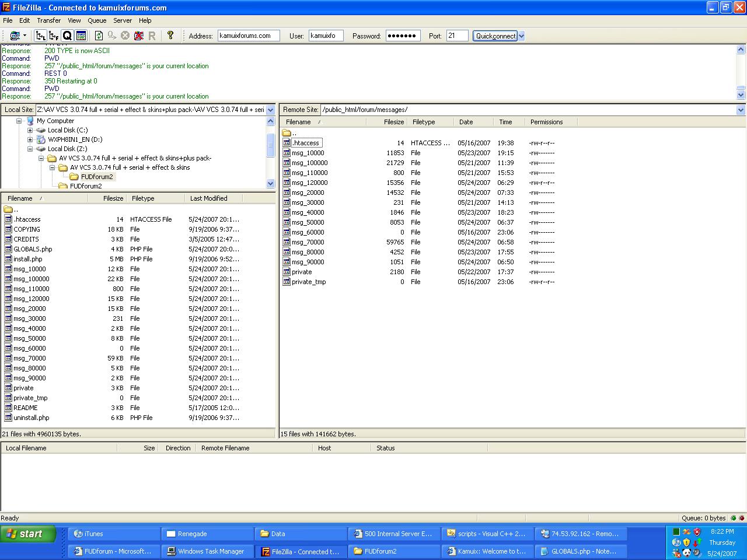This screenshot has width=747, height=560.
Task: Select local file msg_120000
Action: tap(32, 299)
